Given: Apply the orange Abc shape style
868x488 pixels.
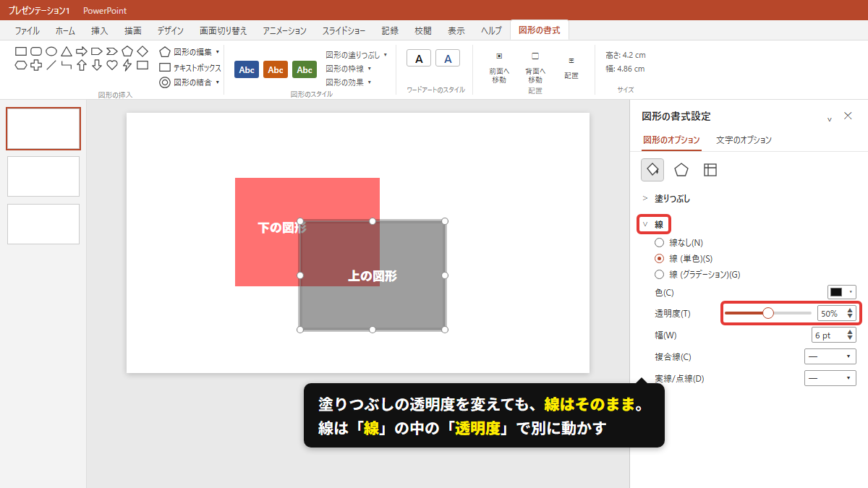Looking at the screenshot, I should pos(276,69).
